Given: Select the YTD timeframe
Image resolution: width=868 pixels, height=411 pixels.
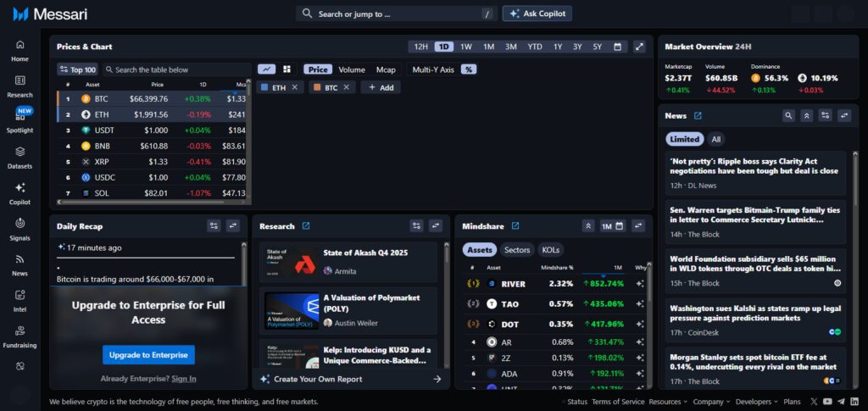Looking at the screenshot, I should (x=535, y=47).
